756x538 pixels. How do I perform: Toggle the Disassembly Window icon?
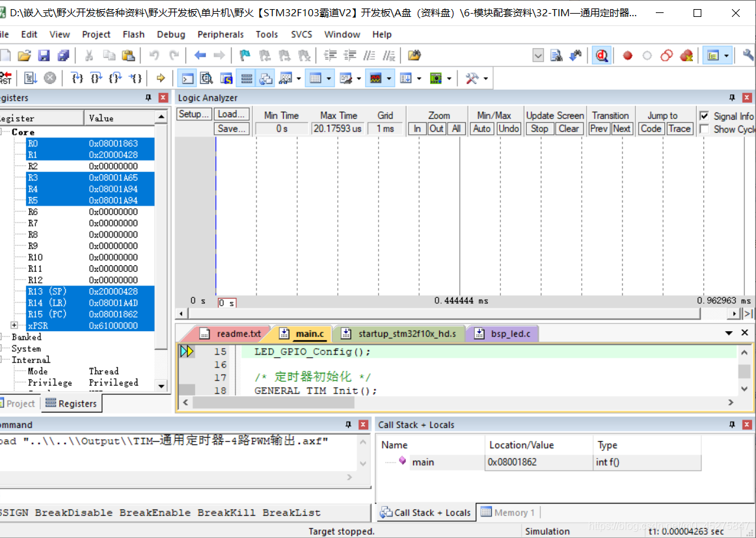click(x=207, y=78)
